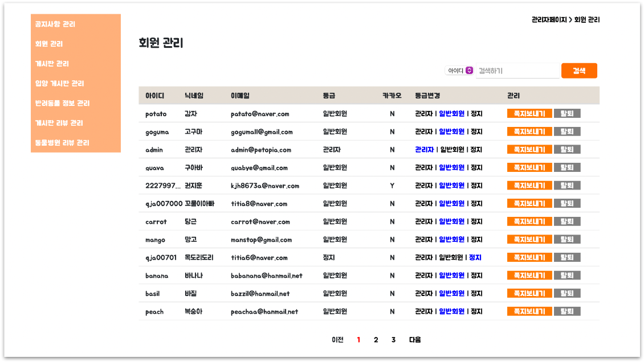644x362 pixels.
Task: Click the 2227997... user ID
Action: click(162, 186)
